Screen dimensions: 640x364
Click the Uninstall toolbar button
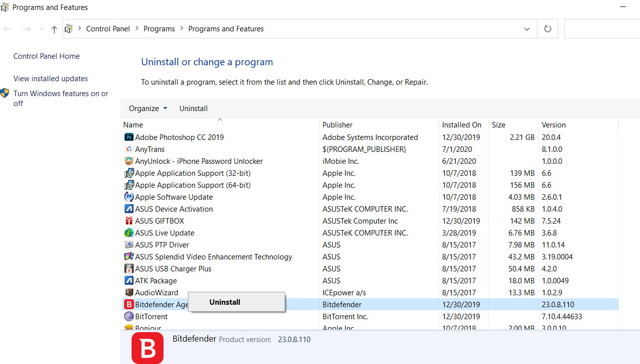pos(193,109)
